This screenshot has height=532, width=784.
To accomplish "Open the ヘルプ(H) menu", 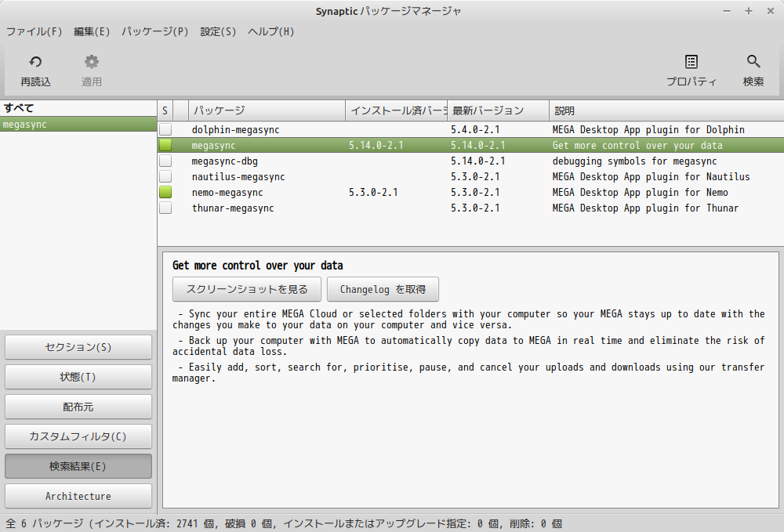I will [x=271, y=31].
